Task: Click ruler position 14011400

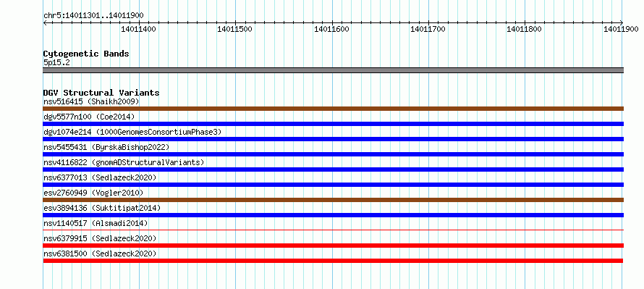Action: [138, 29]
